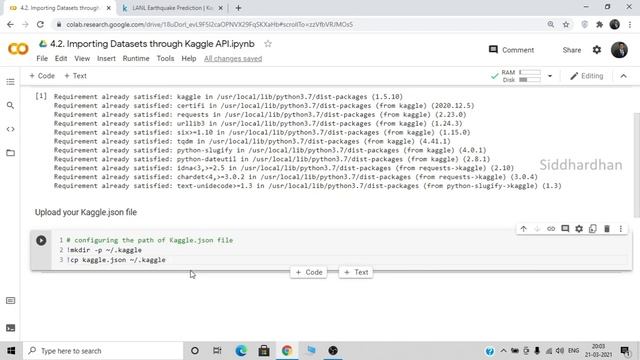640x360 pixels.
Task: Bookmark this page with star icon
Action: pos(566,24)
